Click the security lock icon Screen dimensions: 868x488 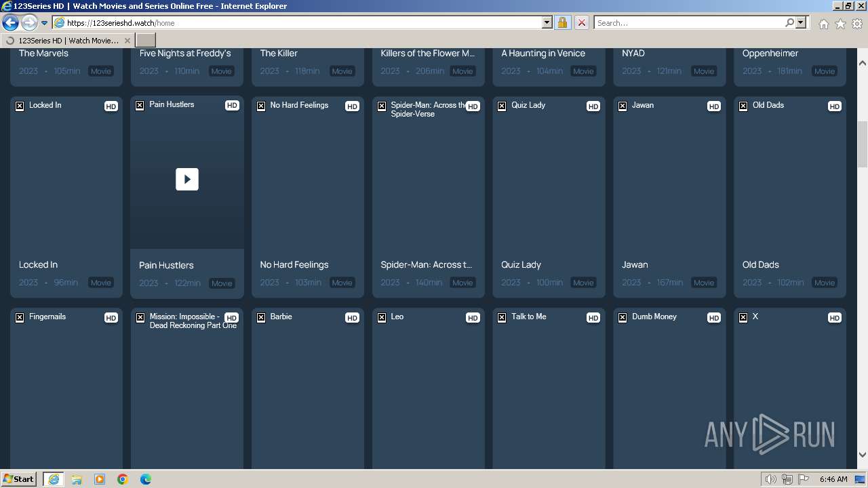[x=562, y=22]
